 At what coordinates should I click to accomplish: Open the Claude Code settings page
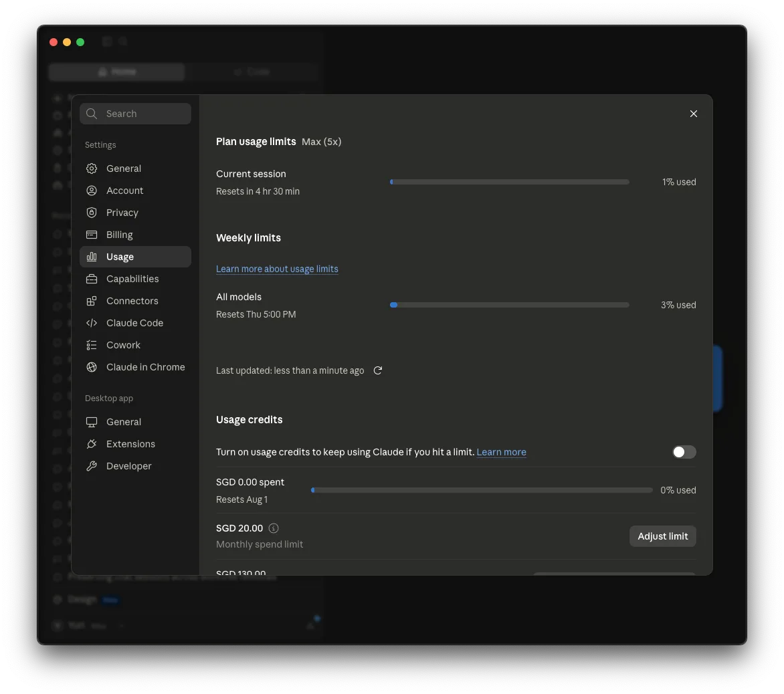click(x=135, y=323)
